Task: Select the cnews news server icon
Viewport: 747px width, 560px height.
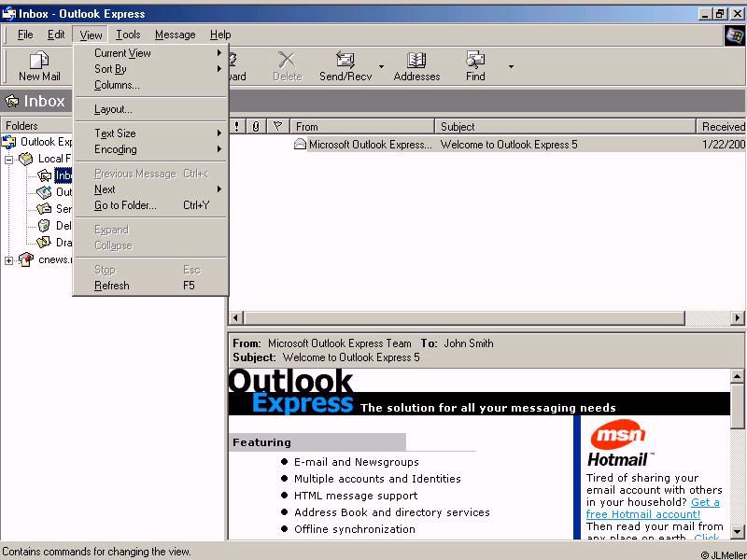Action: (x=26, y=259)
